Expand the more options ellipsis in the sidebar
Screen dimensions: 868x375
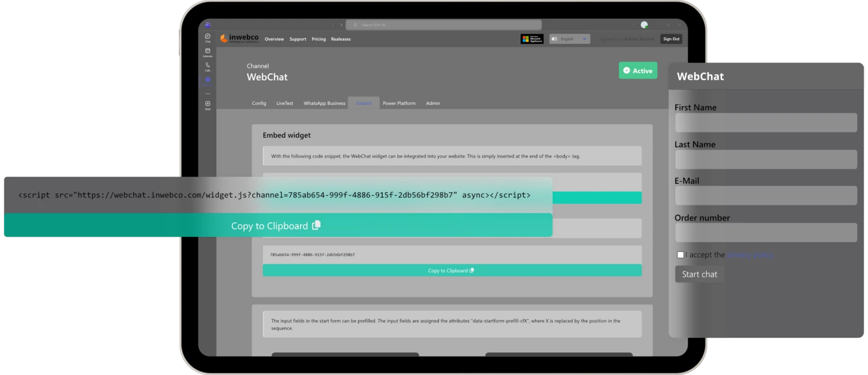207,93
